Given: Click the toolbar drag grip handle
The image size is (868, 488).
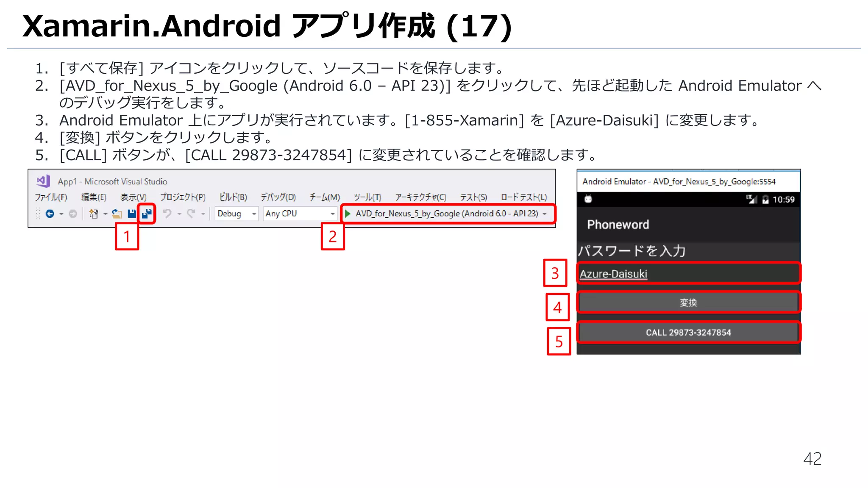Looking at the screenshot, I should click(38, 213).
